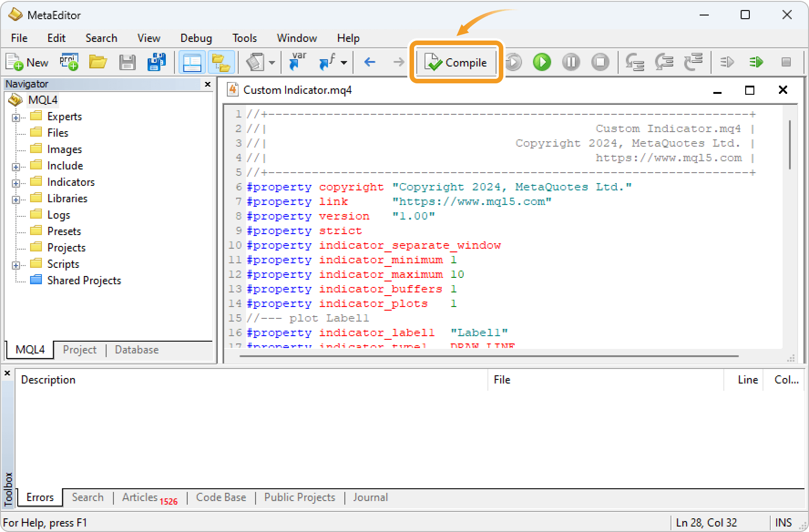This screenshot has height=532, width=809.
Task: Click the grey start-profiling arrow icon
Action: click(727, 62)
